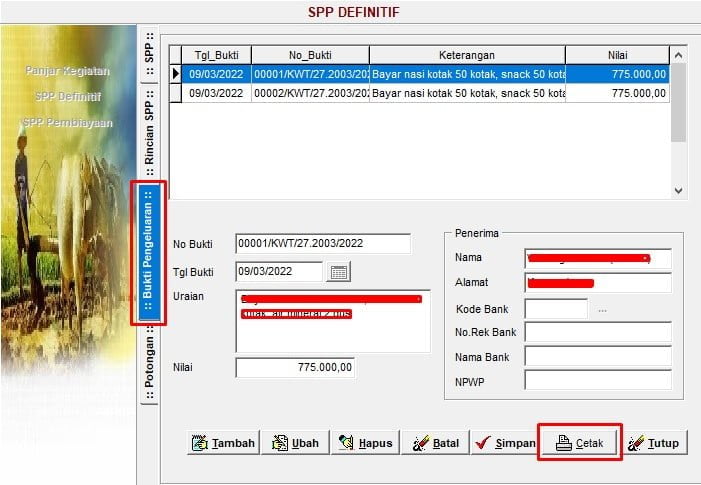The width and height of the screenshot is (701, 485).
Task: Open the Kode Bank lookup ellipsis
Action: 602,310
